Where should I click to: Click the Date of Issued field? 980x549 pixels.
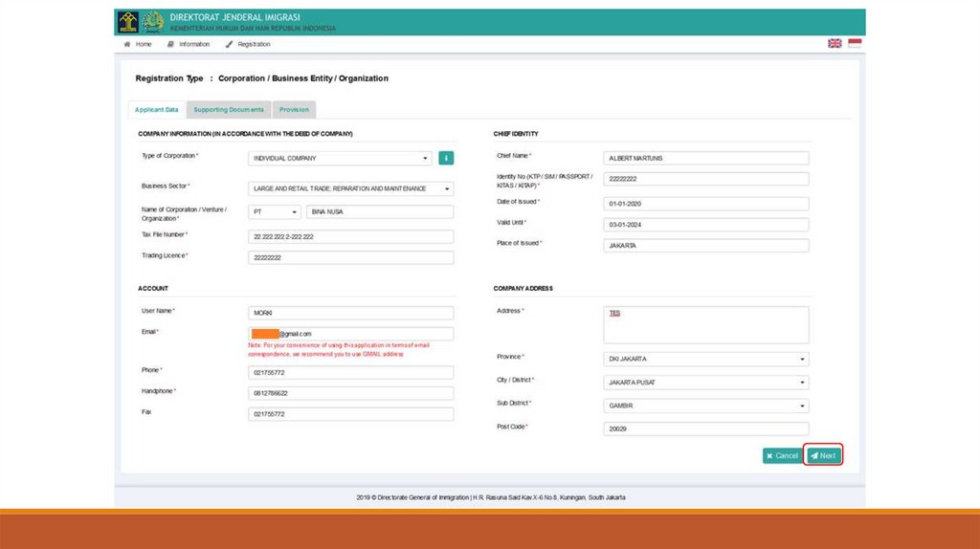(706, 204)
